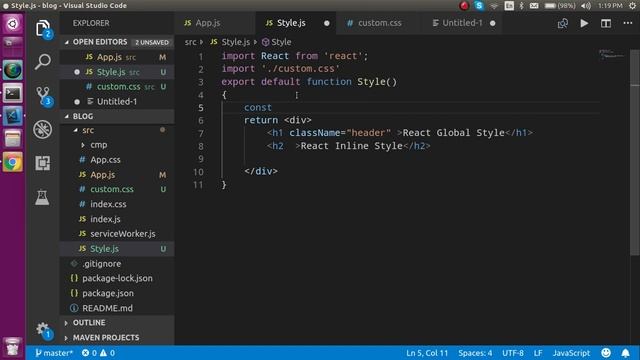Place cursor after const on line 5
The image size is (640, 360).
pyautogui.click(x=272, y=108)
